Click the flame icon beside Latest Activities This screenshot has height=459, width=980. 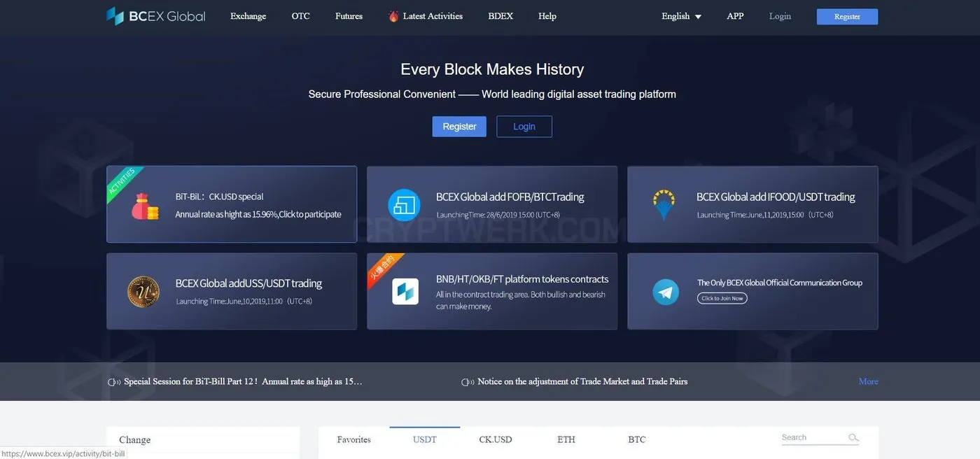pyautogui.click(x=393, y=16)
